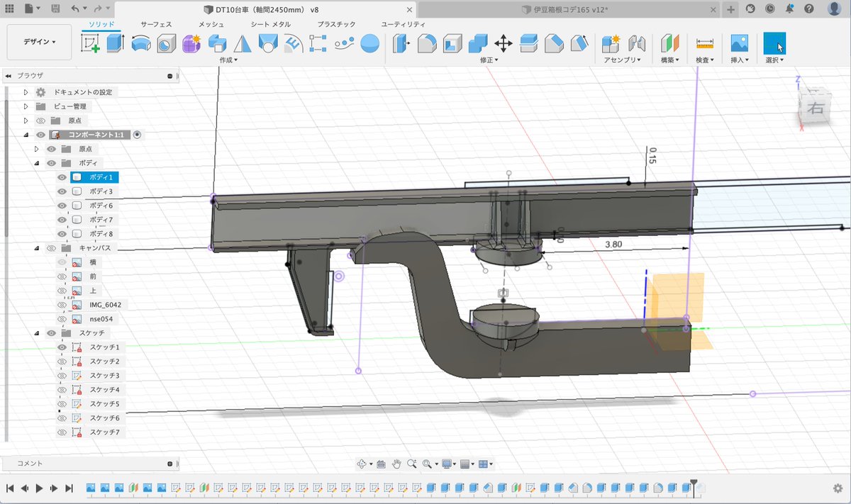Select the Shell tool icon
Viewport: 851px width, 504px height.
452,43
